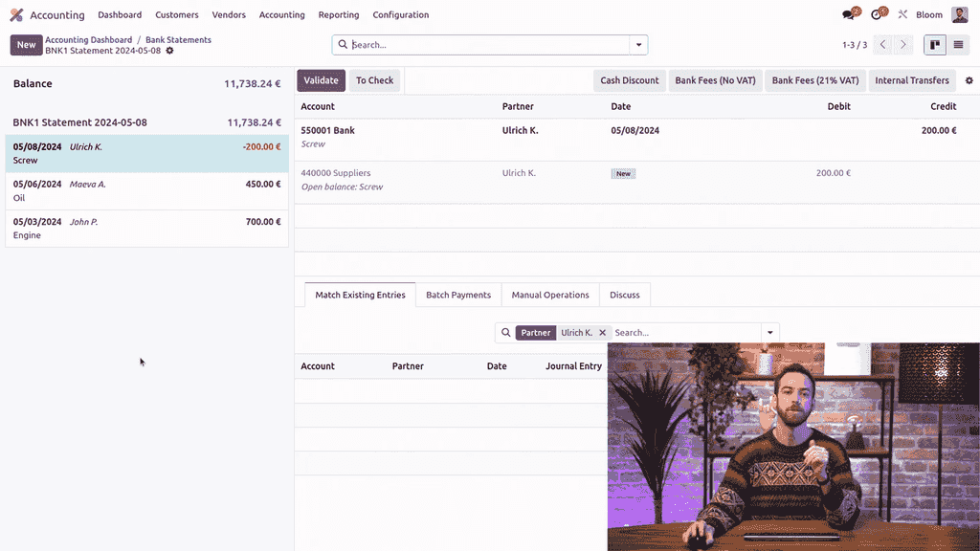
Task: Expand the top search options dropdown
Action: (638, 45)
